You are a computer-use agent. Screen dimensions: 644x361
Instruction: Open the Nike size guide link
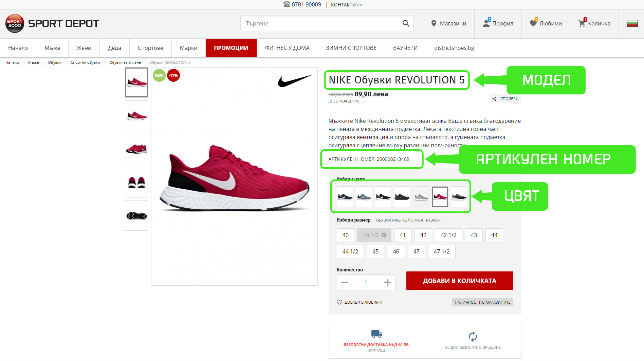408,220
